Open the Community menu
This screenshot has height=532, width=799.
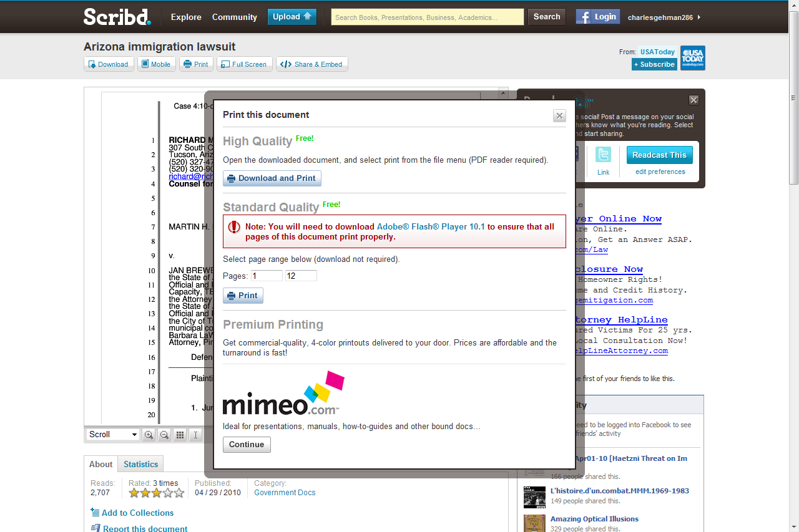coord(235,17)
